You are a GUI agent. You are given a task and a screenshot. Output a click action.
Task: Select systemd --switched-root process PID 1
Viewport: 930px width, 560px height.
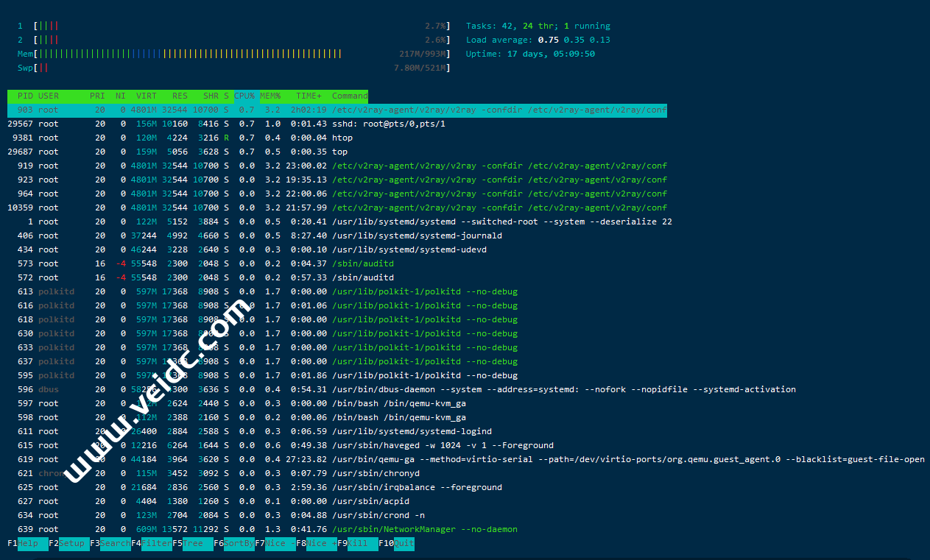click(340, 221)
